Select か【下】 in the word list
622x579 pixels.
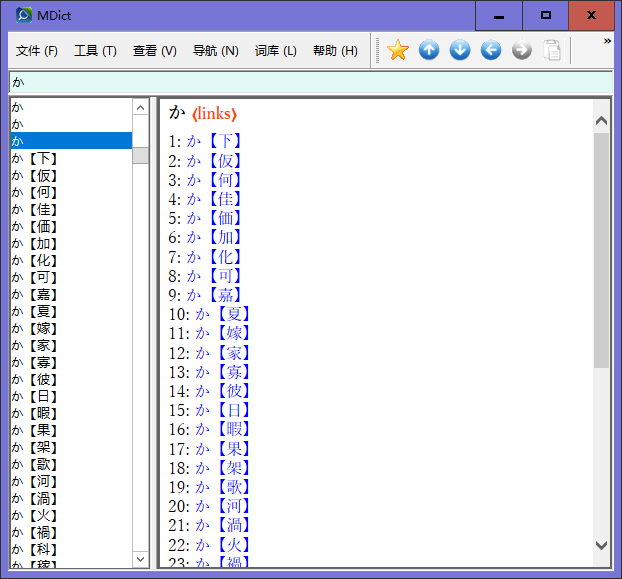pos(71,158)
